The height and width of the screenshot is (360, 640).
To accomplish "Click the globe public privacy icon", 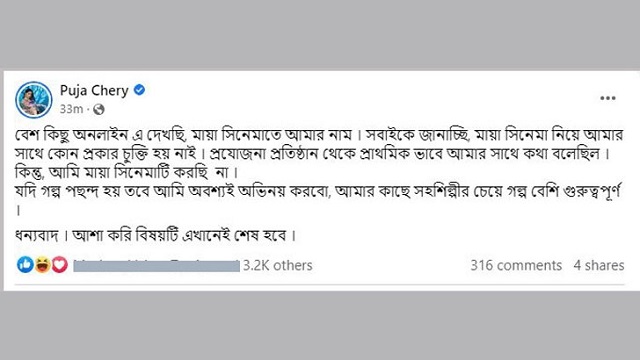I will tap(99, 109).
